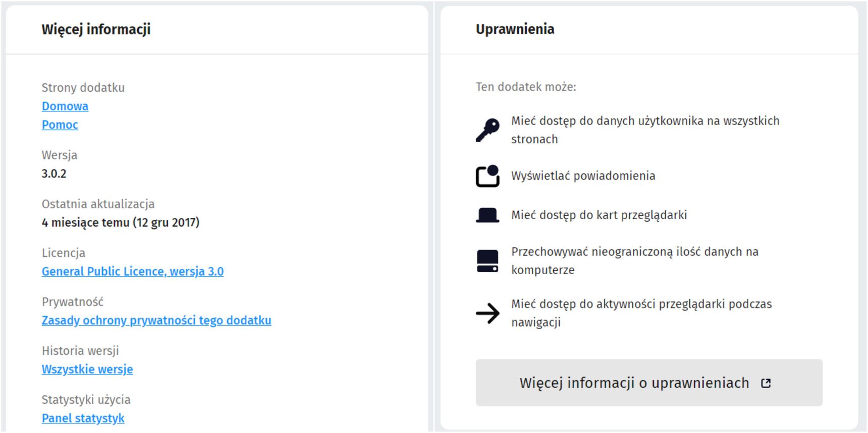Click Więcej informacji o uprawnieniach button
This screenshot has width=868, height=433.
coord(649,383)
